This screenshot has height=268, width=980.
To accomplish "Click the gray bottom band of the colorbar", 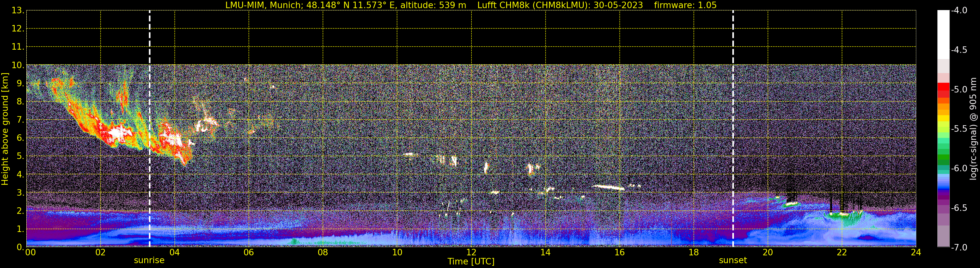I will click(943, 236).
